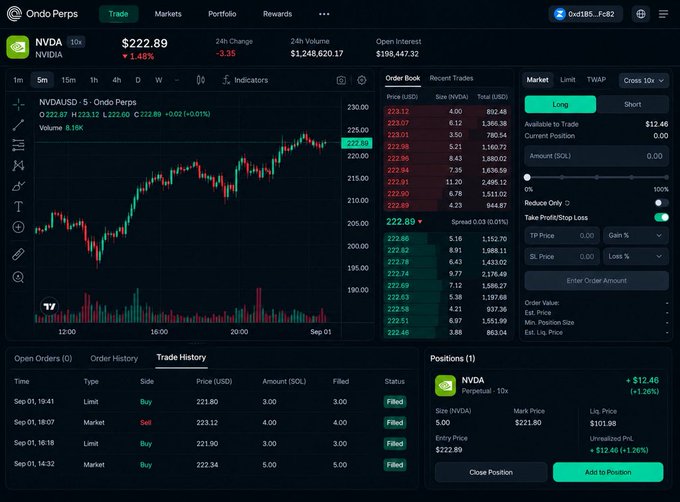
Task: Select the ruler measure tool
Action: 18,254
